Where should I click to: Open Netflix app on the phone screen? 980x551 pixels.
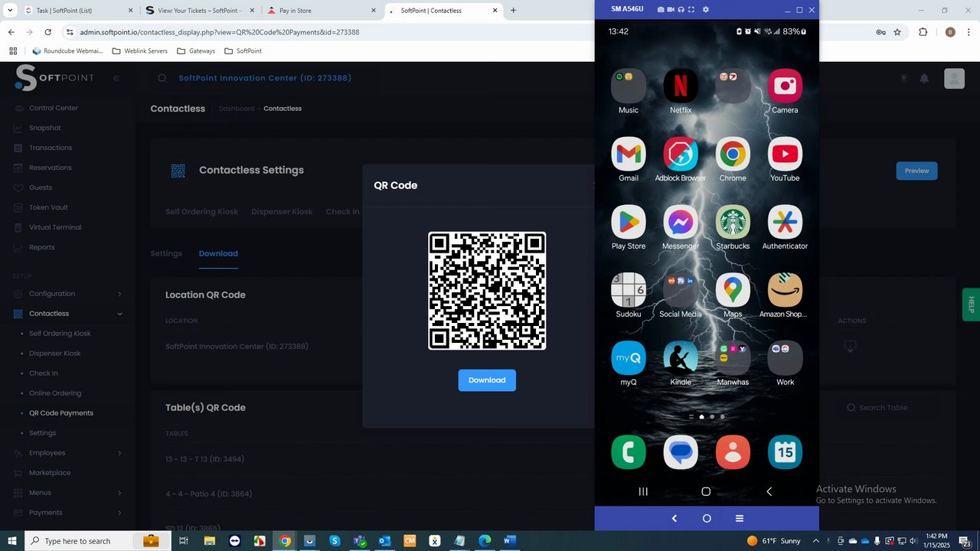(681, 86)
